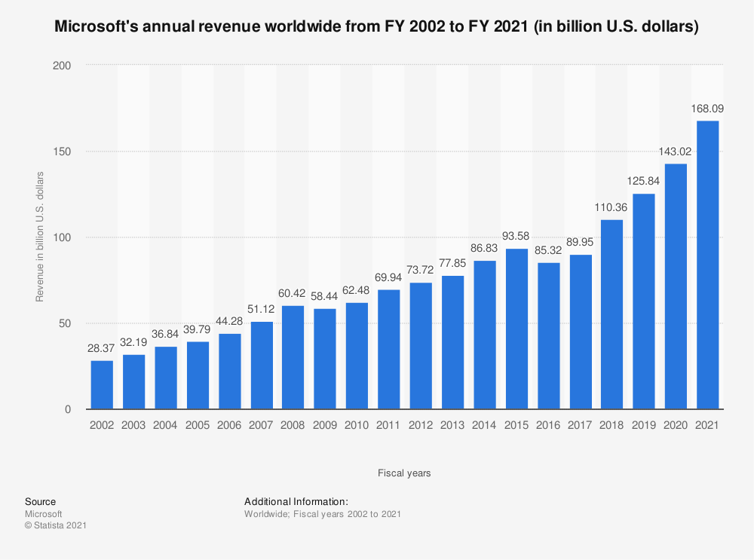
Task: Click the 'Additional Information:' heading
Action: click(x=296, y=502)
